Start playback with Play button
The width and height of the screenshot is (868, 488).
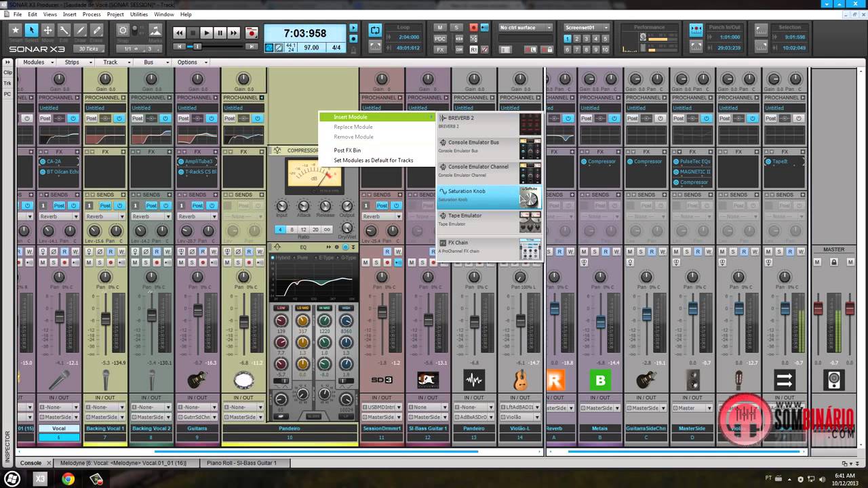pos(206,33)
